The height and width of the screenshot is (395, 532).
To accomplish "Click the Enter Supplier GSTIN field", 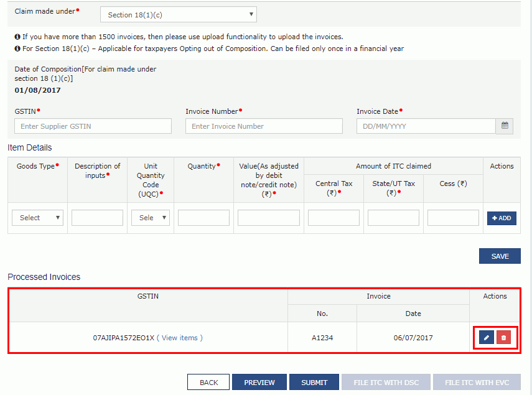I will coord(92,126).
